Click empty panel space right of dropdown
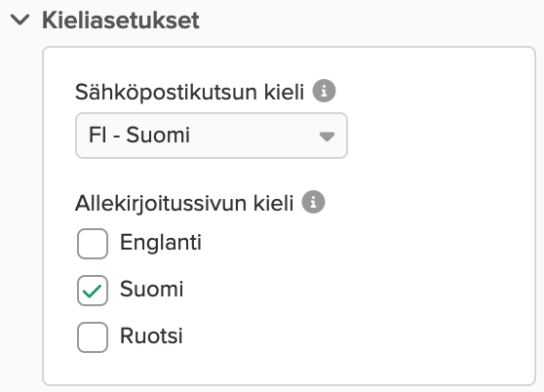Viewport: 544px width, 392px height. coord(439,136)
